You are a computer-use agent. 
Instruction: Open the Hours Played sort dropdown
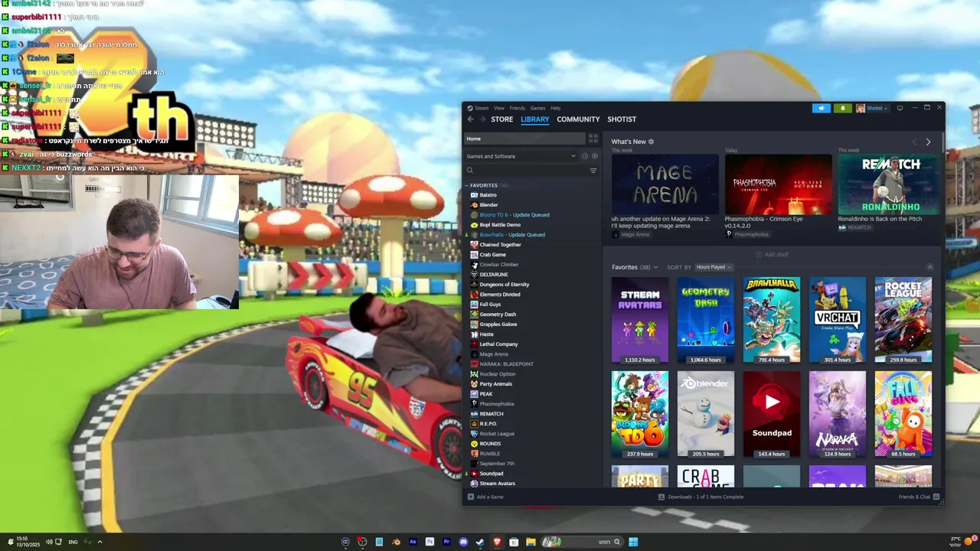pos(713,267)
